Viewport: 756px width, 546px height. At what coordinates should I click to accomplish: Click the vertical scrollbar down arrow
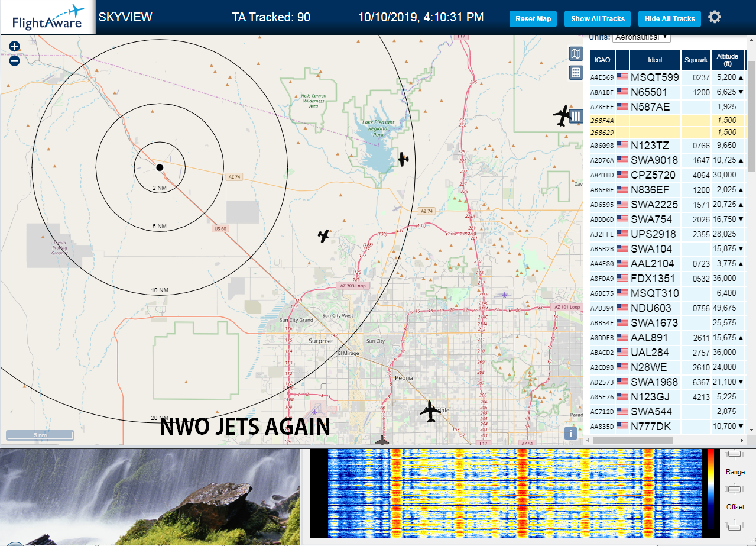pyautogui.click(x=751, y=430)
